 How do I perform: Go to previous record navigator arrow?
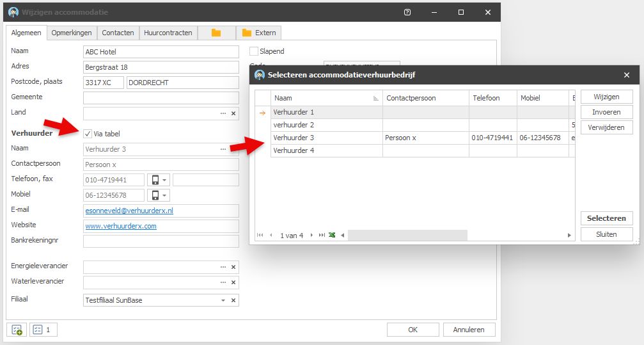(x=271, y=235)
